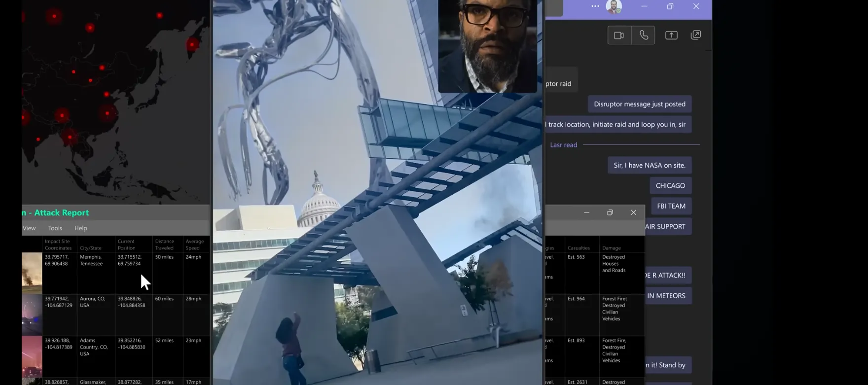Sort by Current Position column header
Viewport: 868px width, 385px height.
click(127, 245)
